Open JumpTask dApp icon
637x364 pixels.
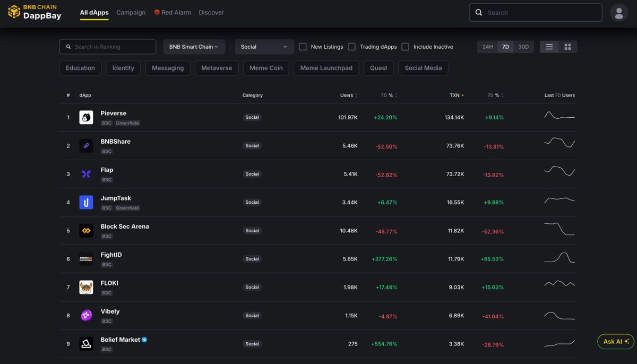(86, 202)
